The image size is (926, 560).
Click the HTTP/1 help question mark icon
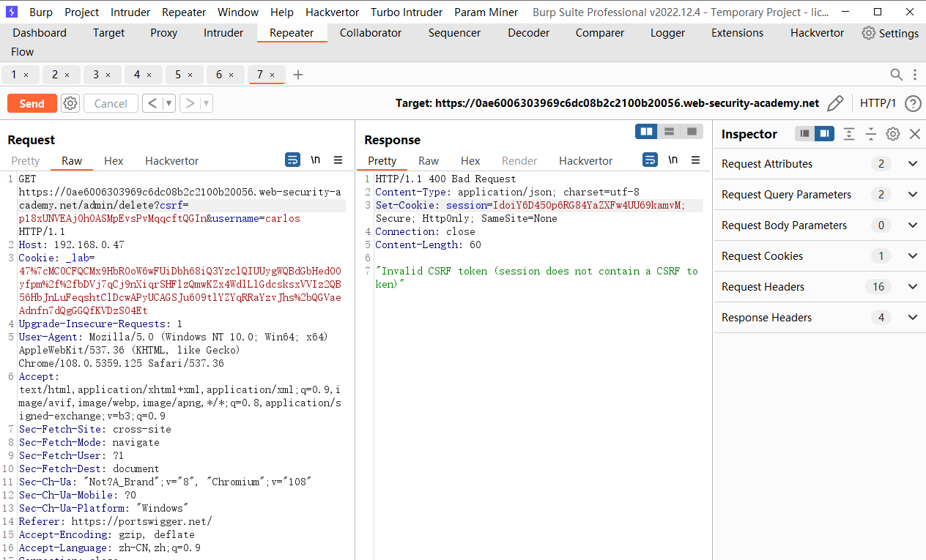click(x=912, y=103)
